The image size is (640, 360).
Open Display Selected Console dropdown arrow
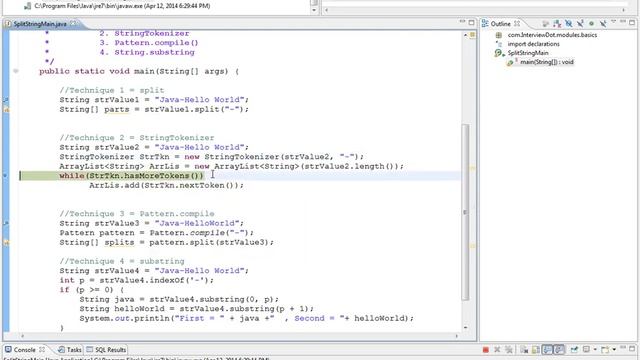595,350
